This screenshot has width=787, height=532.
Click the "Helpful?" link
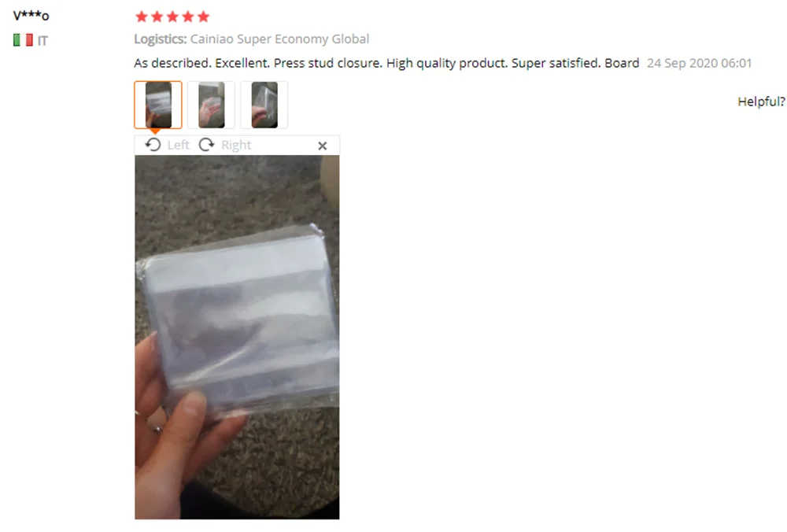coord(761,102)
